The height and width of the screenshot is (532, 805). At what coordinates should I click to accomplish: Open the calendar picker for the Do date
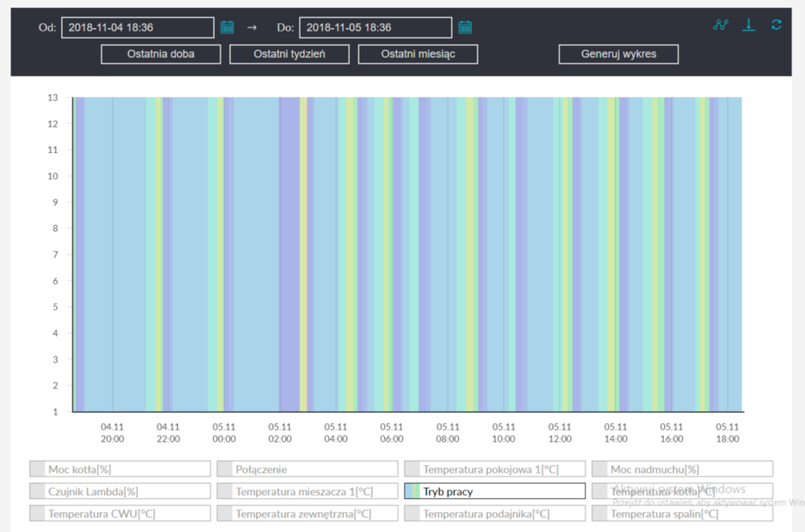465,27
